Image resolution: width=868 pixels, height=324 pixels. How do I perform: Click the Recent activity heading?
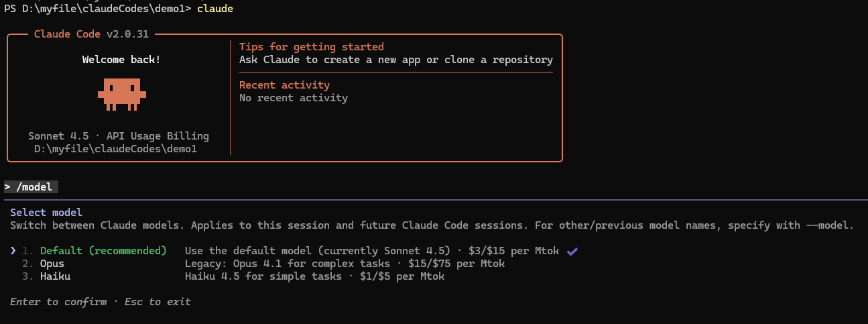[284, 85]
